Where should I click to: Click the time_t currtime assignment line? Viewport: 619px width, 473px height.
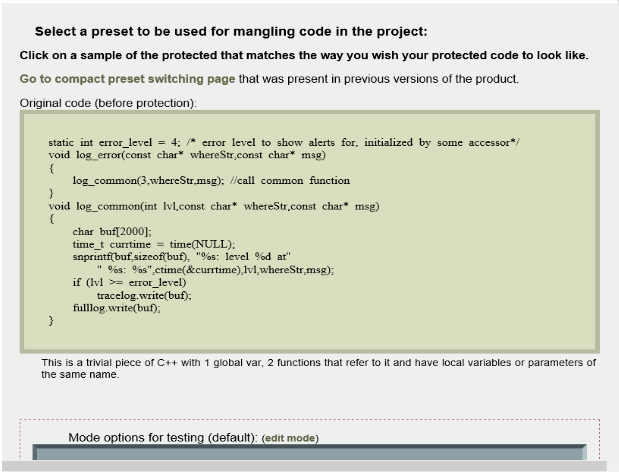coord(154,244)
